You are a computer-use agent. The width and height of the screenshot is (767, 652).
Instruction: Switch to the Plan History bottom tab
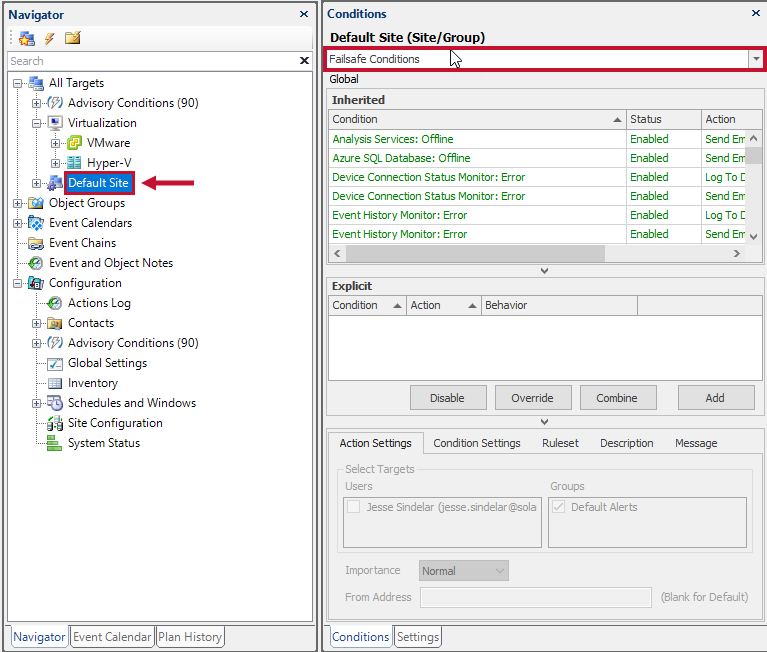pos(190,637)
